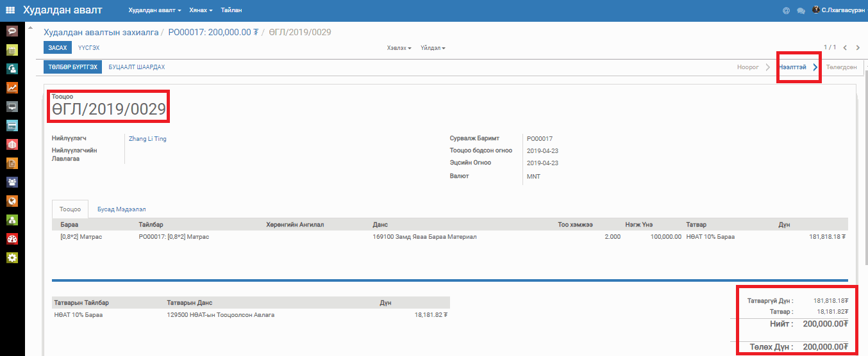Open Settings gear icon in the sidebar
This screenshot has height=356, width=868.
pyautogui.click(x=12, y=258)
